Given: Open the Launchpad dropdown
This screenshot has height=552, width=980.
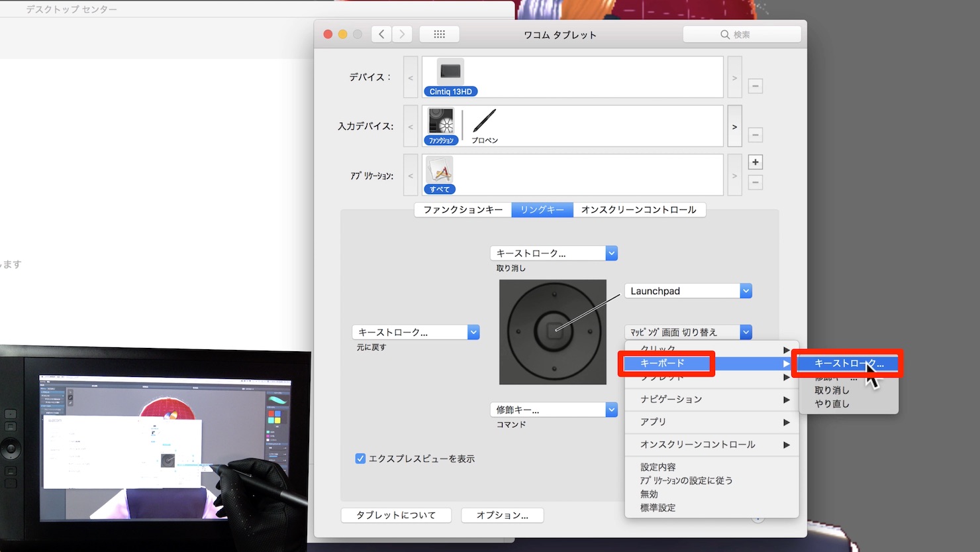Looking at the screenshot, I should [x=688, y=291].
